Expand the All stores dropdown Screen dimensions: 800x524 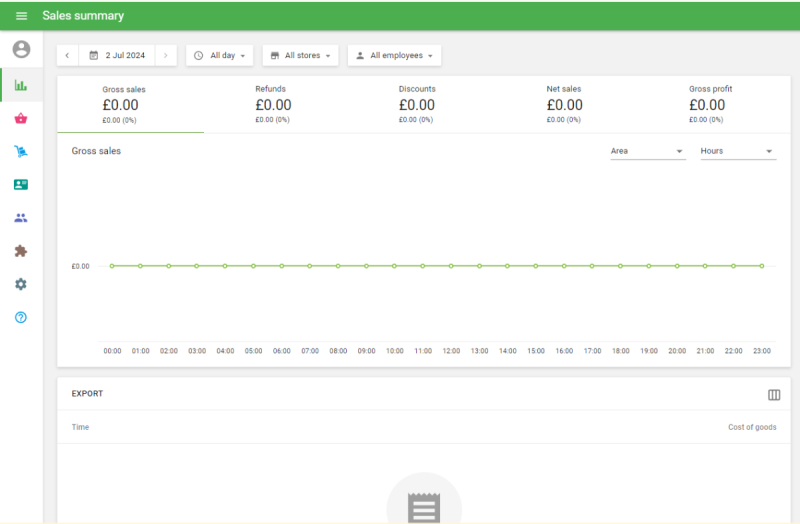click(x=301, y=56)
